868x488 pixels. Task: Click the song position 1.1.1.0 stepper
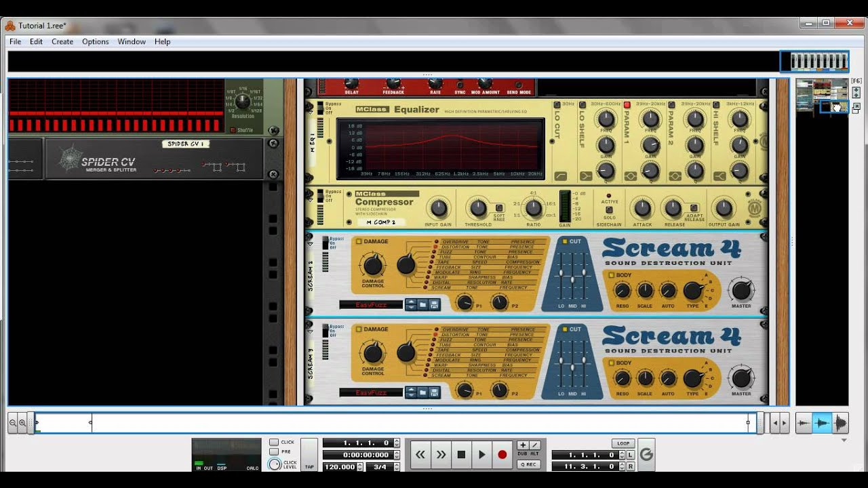[x=396, y=443]
